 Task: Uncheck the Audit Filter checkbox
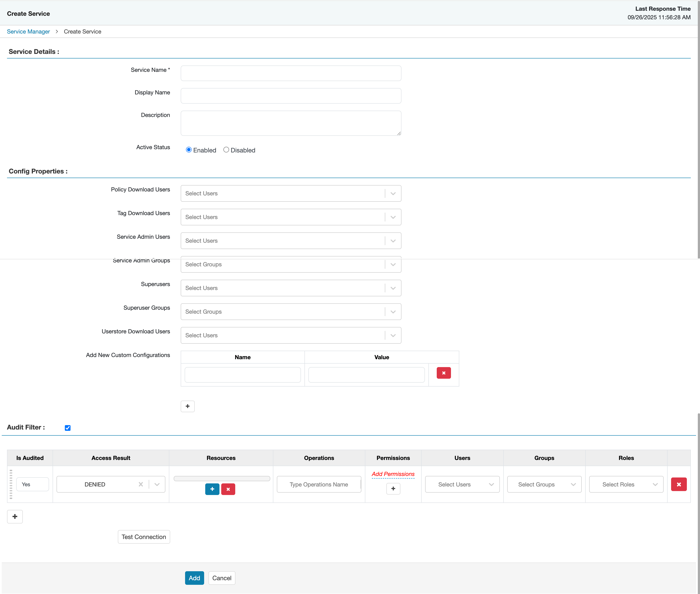pyautogui.click(x=68, y=428)
